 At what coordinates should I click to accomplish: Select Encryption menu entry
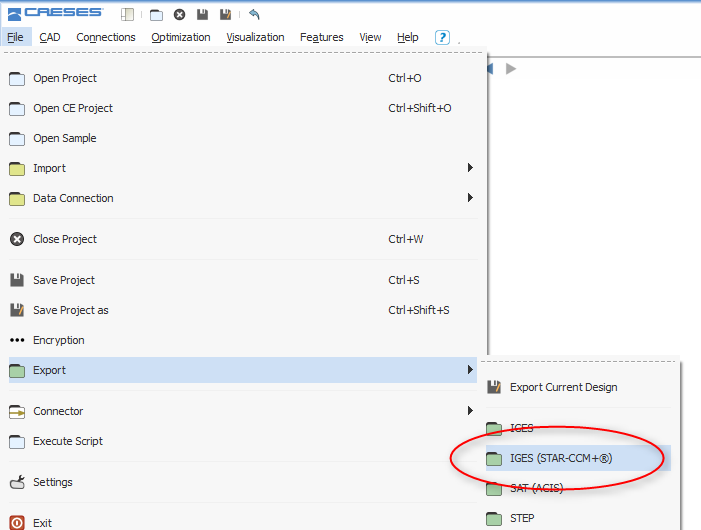click(243, 340)
